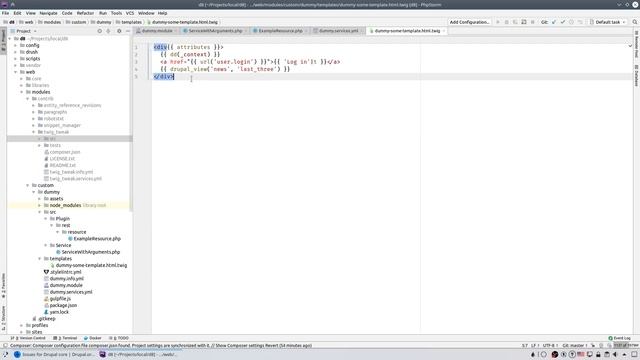The width and height of the screenshot is (640, 360).
Task: Open Project panel settings gear
Action: click(119, 31)
